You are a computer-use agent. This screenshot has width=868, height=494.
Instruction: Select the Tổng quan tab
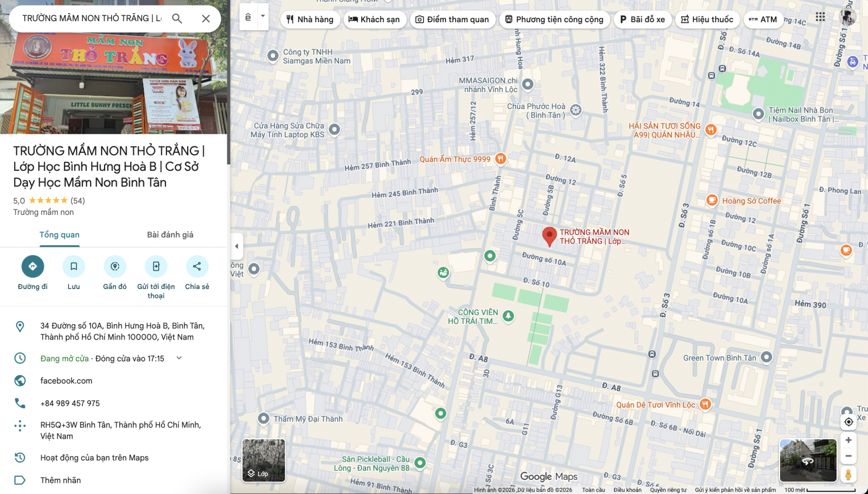pyautogui.click(x=60, y=235)
